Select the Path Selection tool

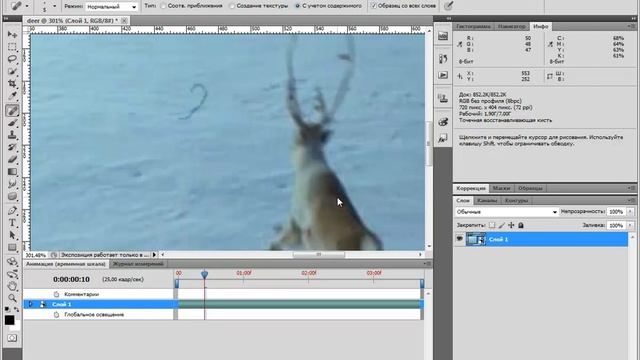[x=12, y=235]
